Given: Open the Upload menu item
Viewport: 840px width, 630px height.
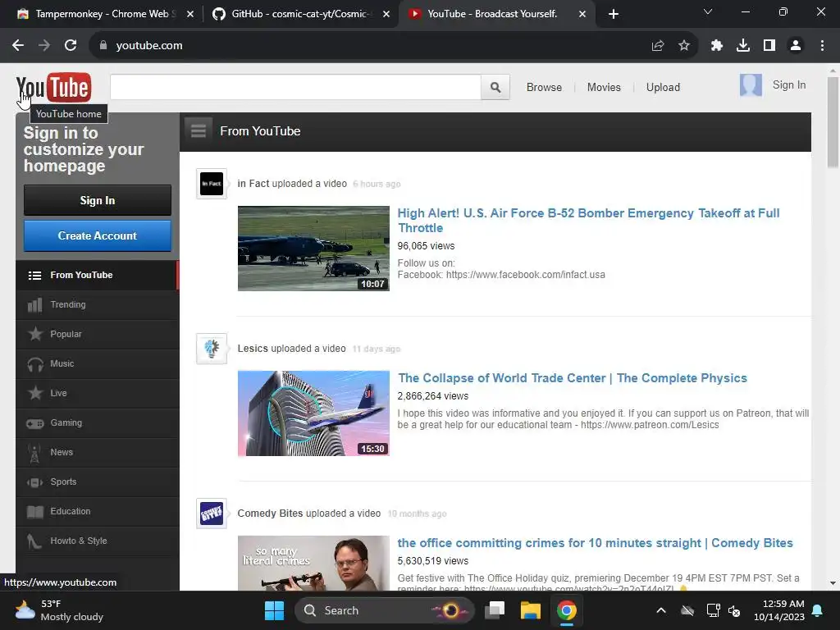Looking at the screenshot, I should [663, 87].
